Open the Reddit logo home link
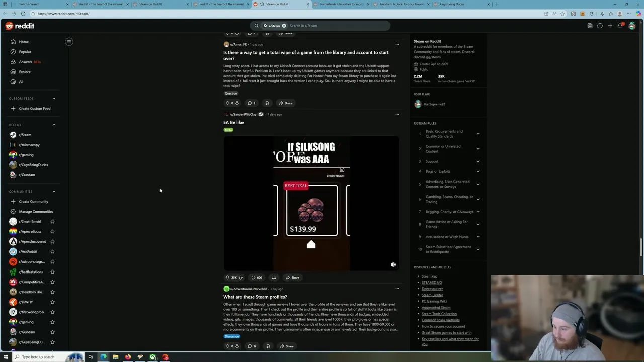The width and height of the screenshot is (644, 362). 20,26
